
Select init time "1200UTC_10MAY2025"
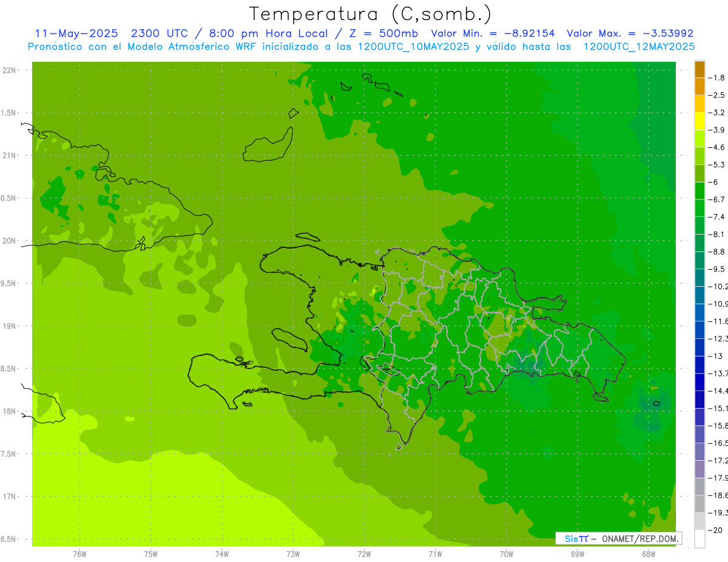pos(413,47)
